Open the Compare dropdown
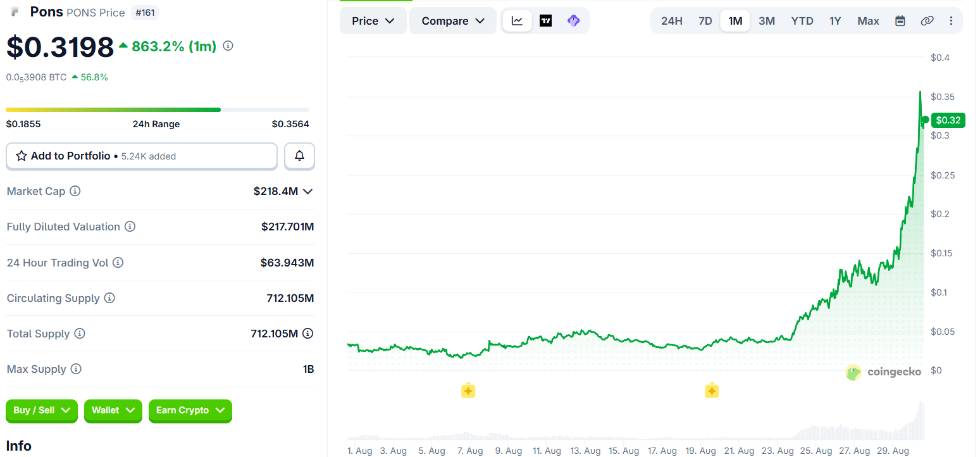The width and height of the screenshot is (980, 457). [x=453, y=21]
